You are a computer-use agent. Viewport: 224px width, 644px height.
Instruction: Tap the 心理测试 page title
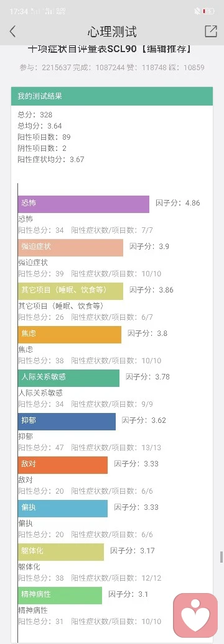pyautogui.click(x=112, y=32)
